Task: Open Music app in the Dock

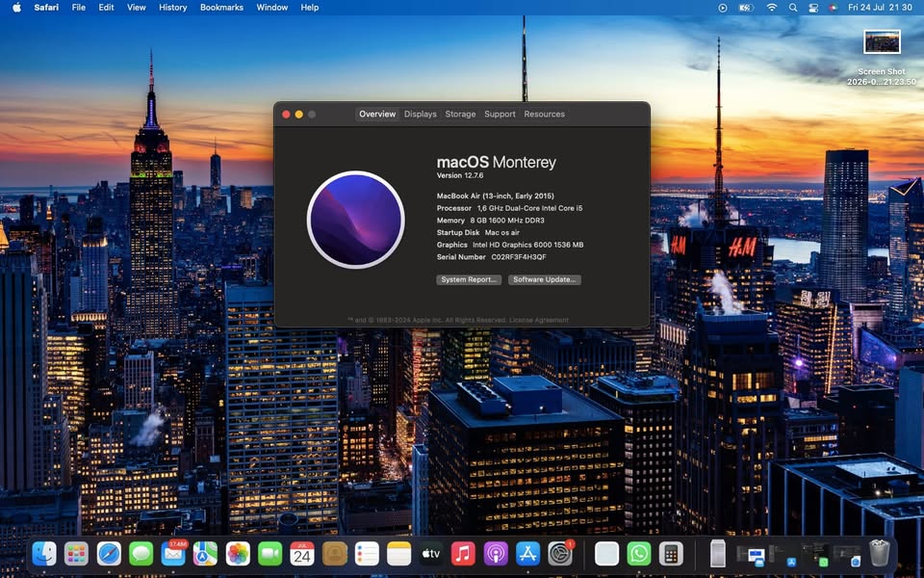Action: point(463,554)
